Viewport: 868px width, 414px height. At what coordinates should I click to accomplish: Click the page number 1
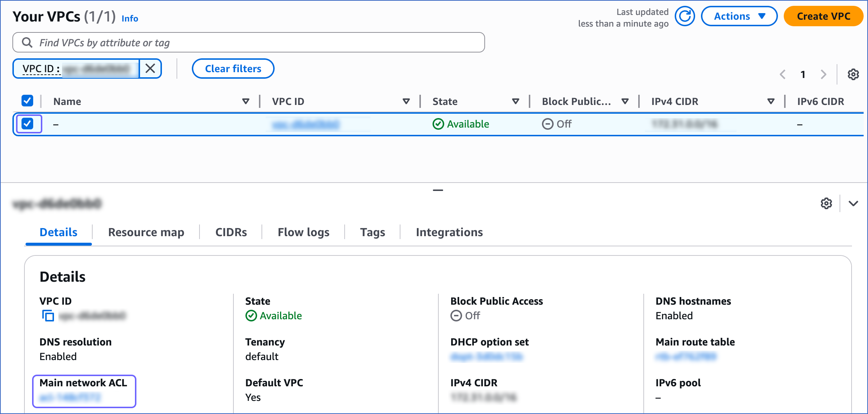click(x=803, y=75)
